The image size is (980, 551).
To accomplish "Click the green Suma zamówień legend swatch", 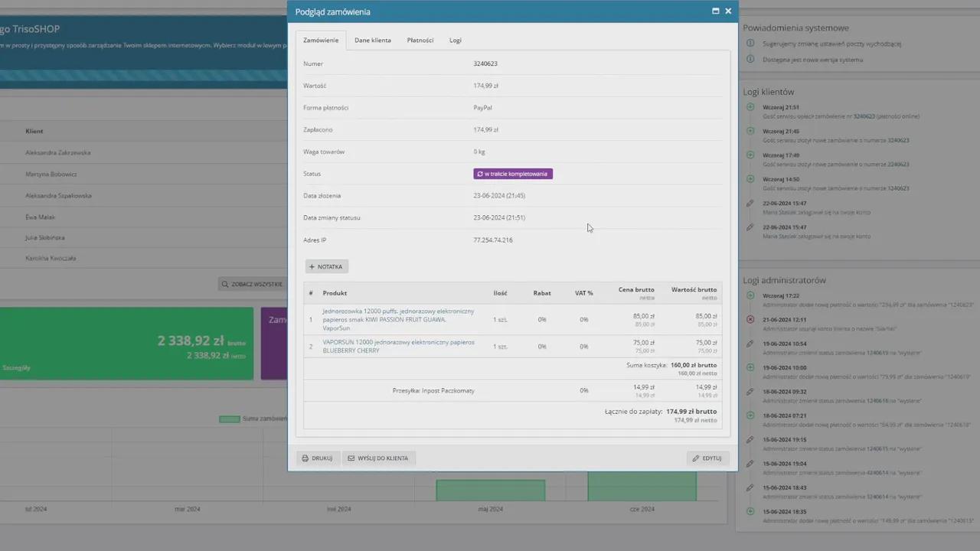I will [229, 419].
